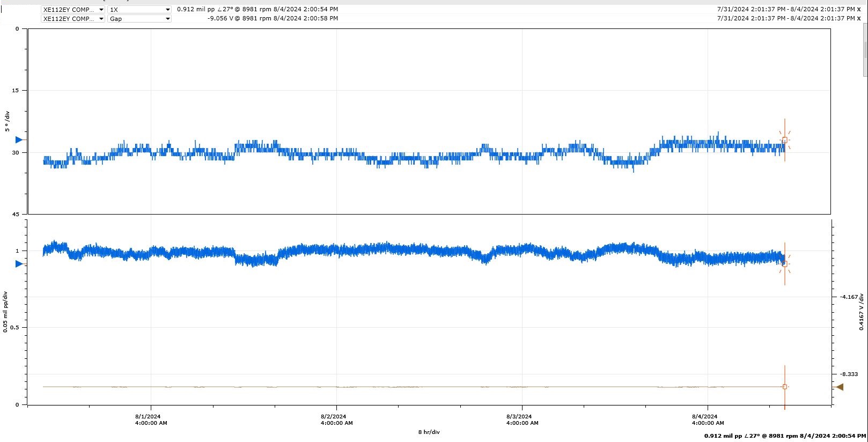Click the 8/1/2024 4:00:00 AM time axis label
Image resolution: width=868 pixels, height=442 pixels.
(x=151, y=419)
